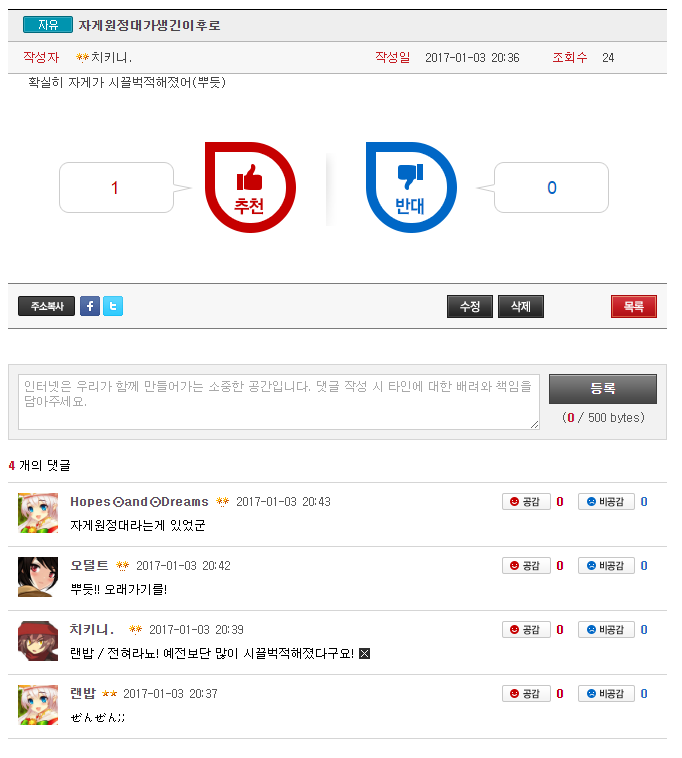Click the blue 반대 thumbs-down icon
Screen dimensions: 682x758
[411, 187]
